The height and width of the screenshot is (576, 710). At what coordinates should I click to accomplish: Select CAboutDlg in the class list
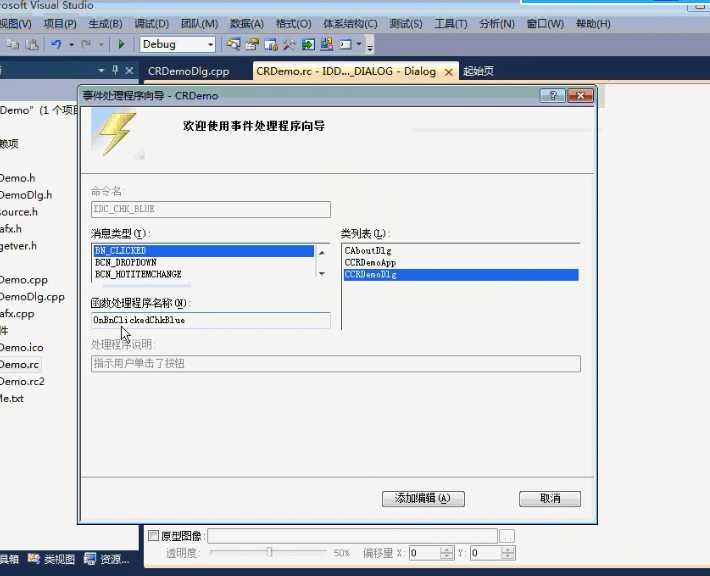pyautogui.click(x=461, y=251)
